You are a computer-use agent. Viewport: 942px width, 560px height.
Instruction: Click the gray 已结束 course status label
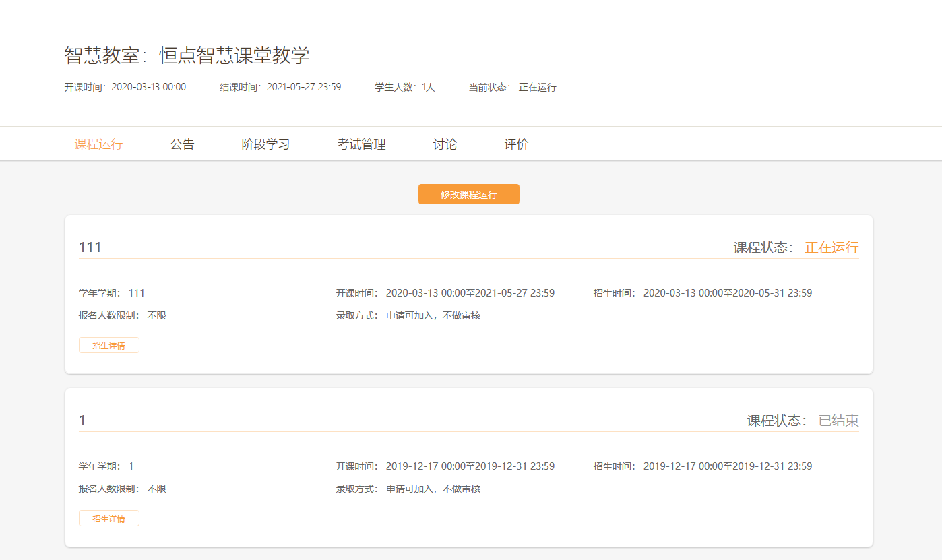coord(838,421)
